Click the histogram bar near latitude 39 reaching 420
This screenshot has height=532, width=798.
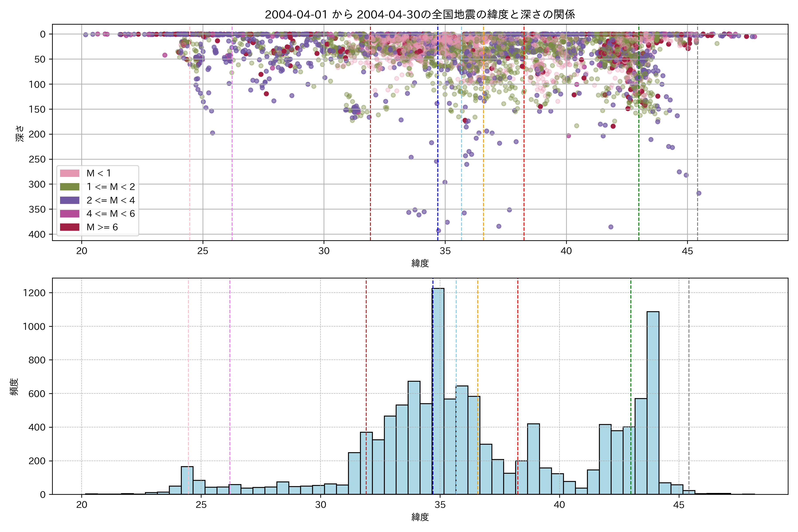(x=533, y=459)
